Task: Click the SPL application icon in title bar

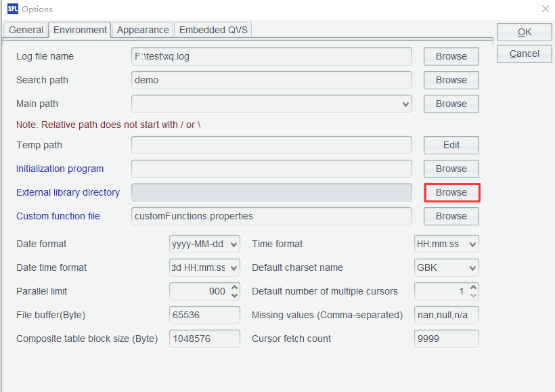Action: [12, 9]
